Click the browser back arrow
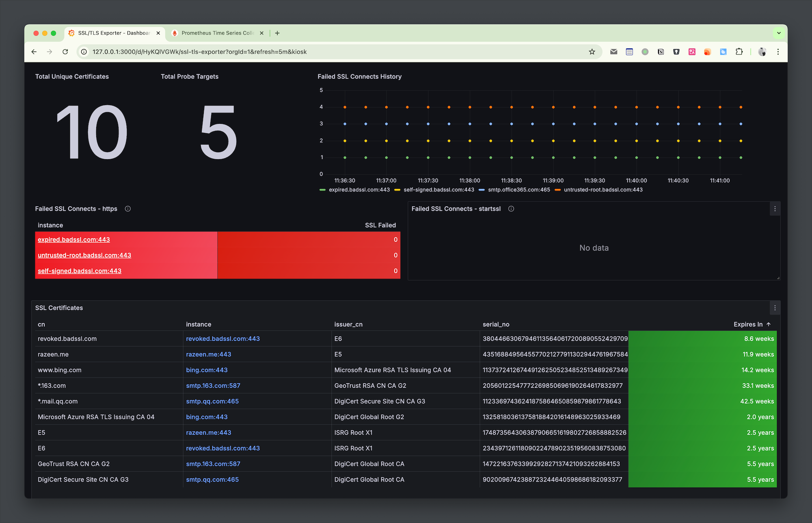812x523 pixels. [x=34, y=52]
